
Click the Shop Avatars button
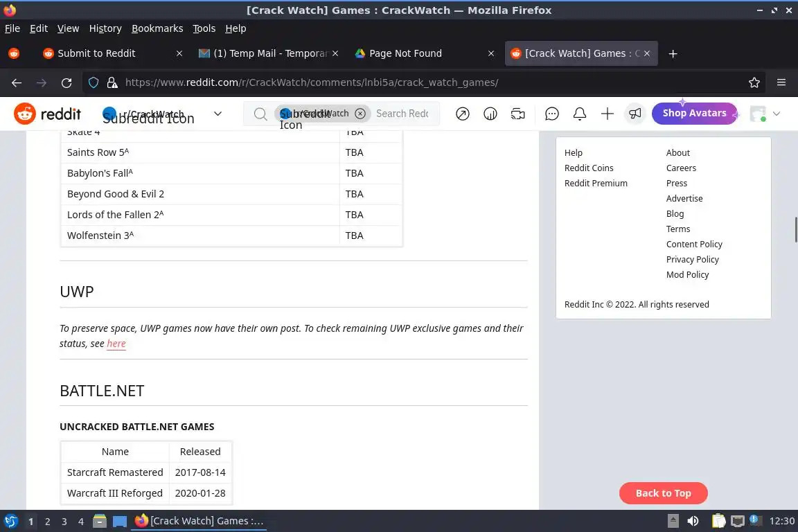click(694, 113)
